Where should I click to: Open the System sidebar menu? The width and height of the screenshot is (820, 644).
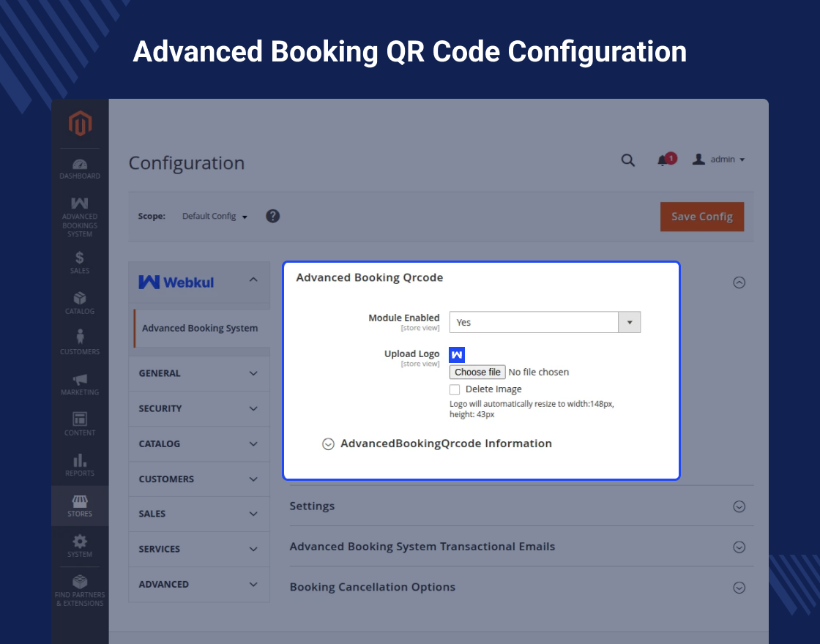(x=80, y=546)
